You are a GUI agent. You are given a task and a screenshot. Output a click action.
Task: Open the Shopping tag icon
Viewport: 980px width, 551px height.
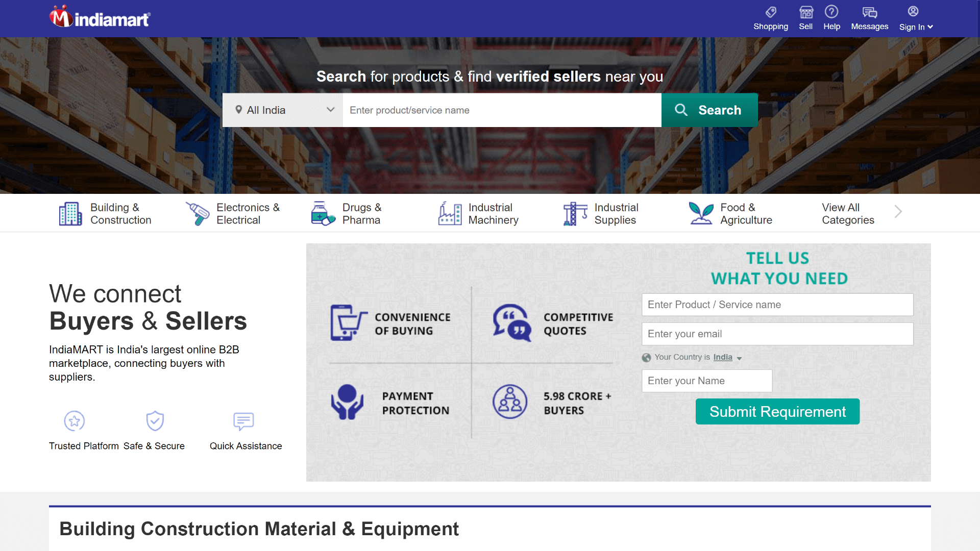click(x=771, y=12)
